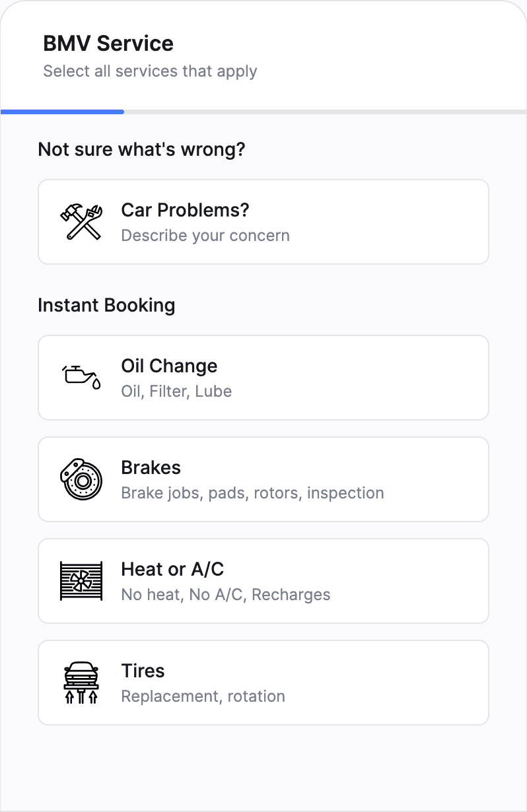
Task: Choose the Tires service title
Action: click(143, 671)
